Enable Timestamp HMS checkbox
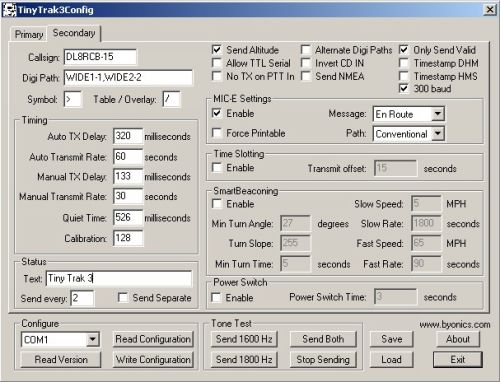Screen dimensions: 500x382 coord(404,76)
